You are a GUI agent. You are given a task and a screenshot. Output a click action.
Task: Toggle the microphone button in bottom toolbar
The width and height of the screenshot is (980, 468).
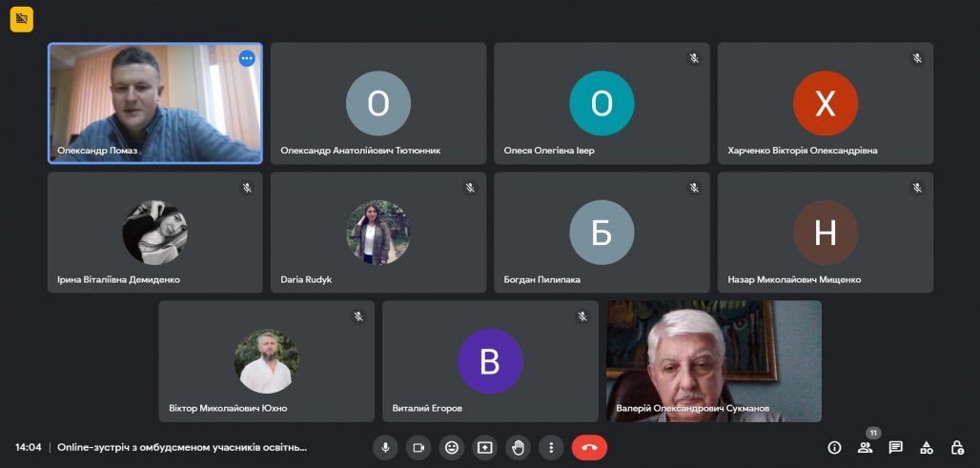386,447
